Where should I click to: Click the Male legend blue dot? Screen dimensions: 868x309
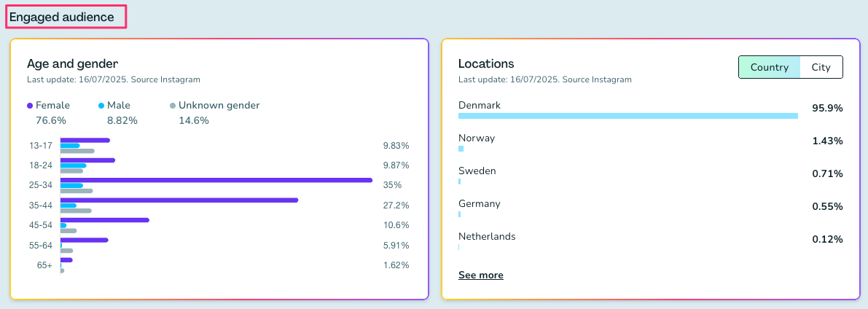[101, 106]
